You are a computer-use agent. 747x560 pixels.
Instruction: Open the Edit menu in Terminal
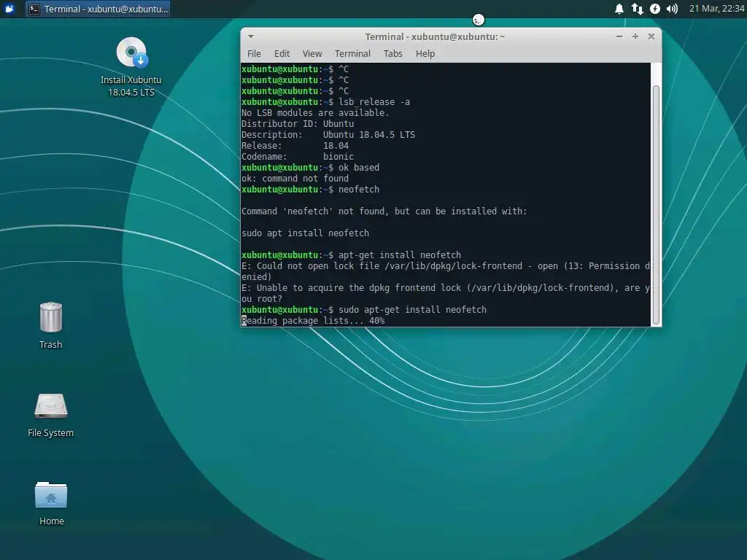282,54
